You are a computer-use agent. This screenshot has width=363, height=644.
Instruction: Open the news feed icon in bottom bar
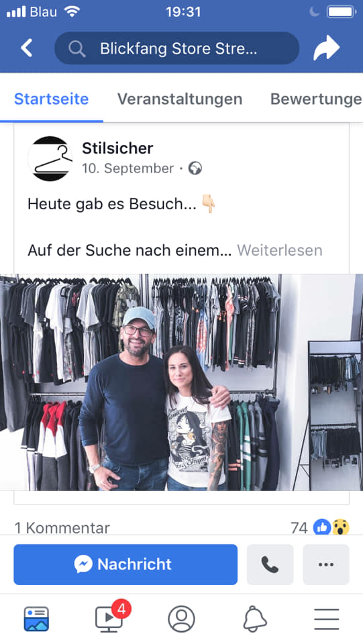click(x=36, y=619)
